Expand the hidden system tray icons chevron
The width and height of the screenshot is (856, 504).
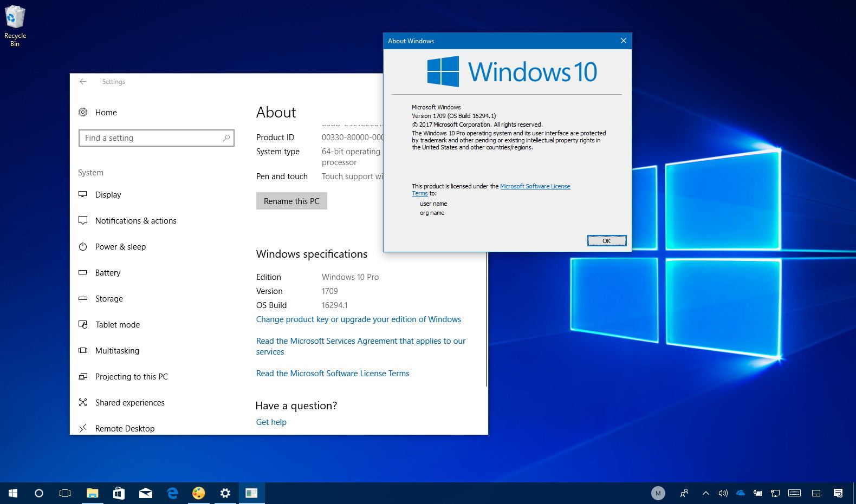coord(705,493)
